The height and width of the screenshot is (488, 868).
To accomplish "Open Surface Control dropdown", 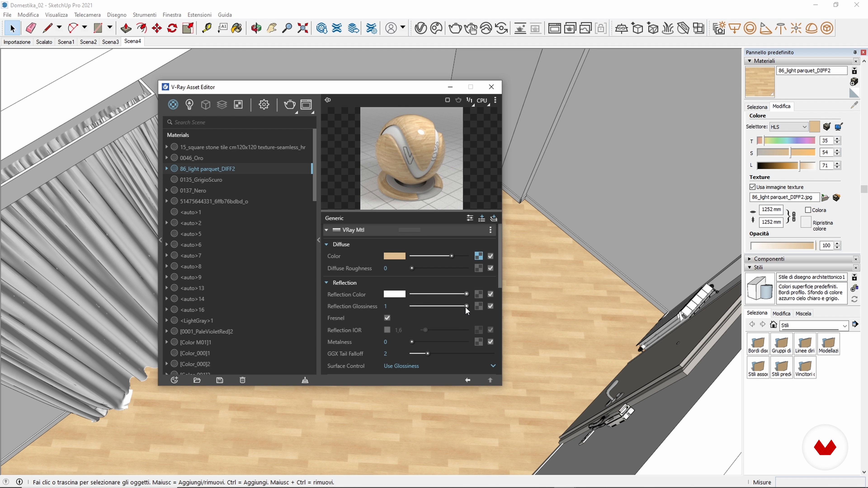I will 439,366.
